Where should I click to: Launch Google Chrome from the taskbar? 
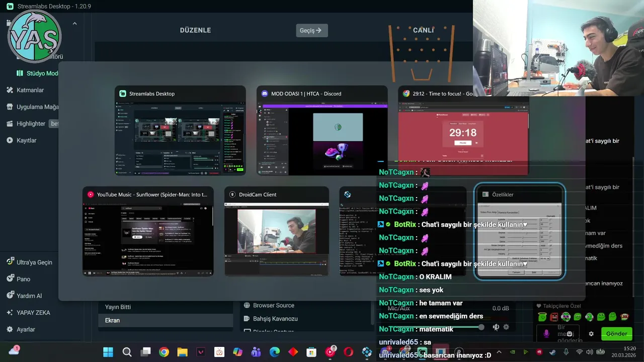click(x=164, y=352)
